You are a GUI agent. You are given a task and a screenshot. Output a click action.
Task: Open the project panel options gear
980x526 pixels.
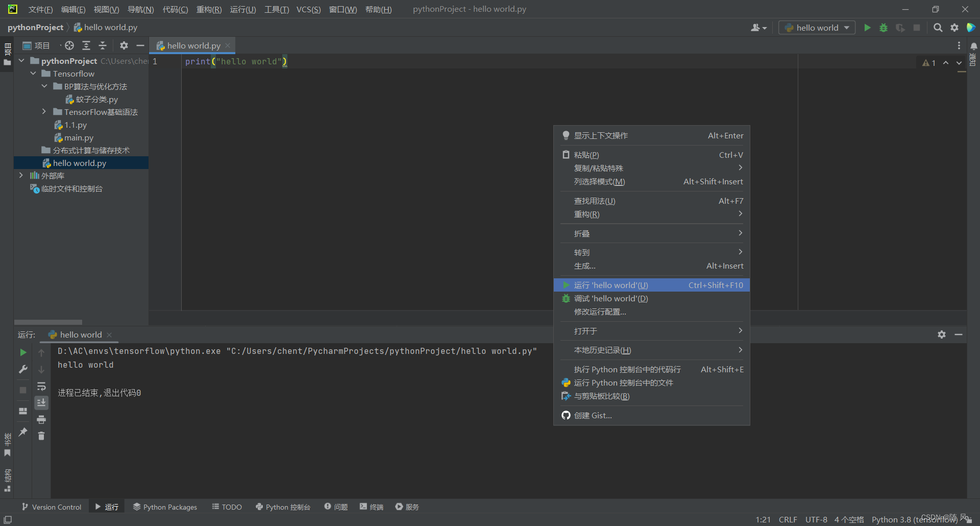pos(124,45)
